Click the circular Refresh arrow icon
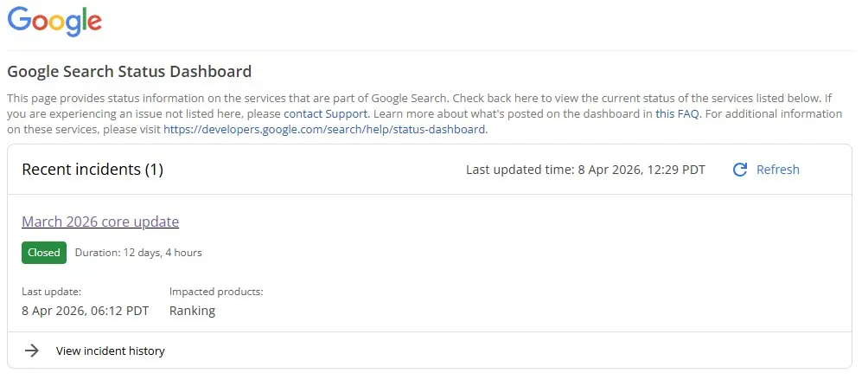 point(740,170)
